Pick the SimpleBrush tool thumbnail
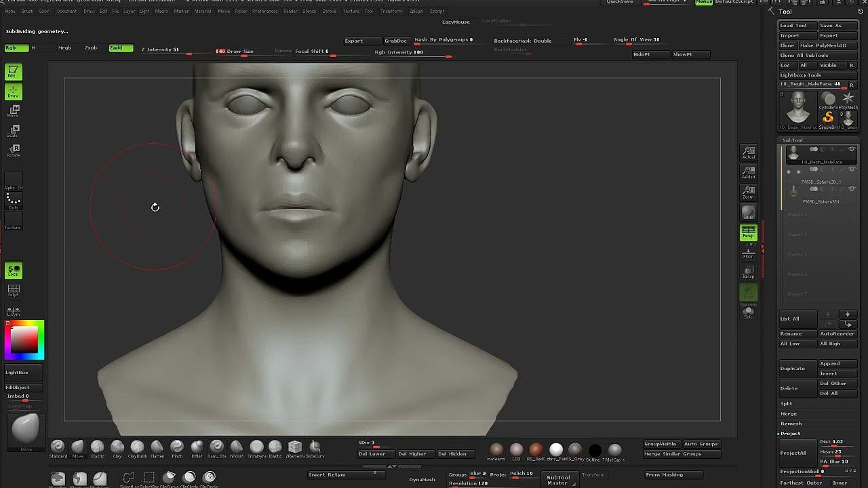Viewport: 868px width, 488px height. point(828,119)
